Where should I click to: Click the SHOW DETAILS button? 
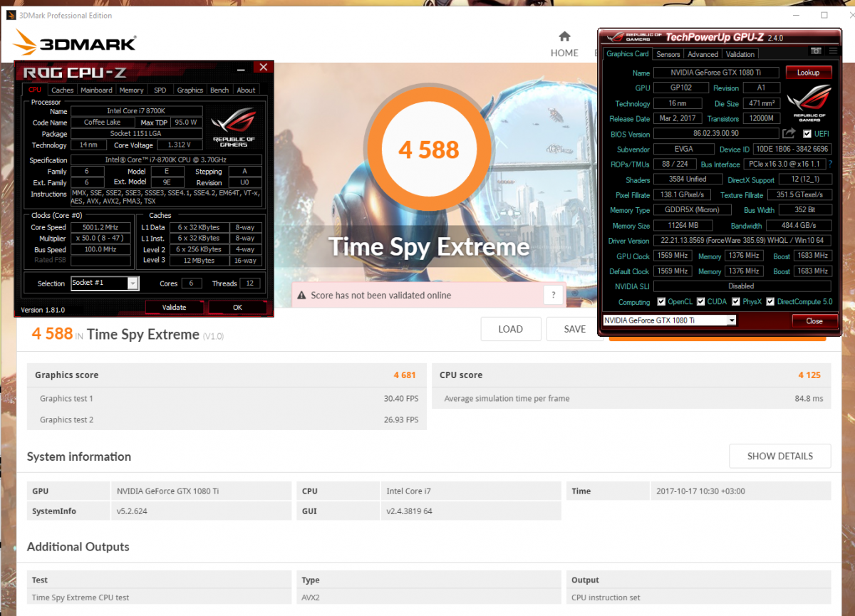779,456
